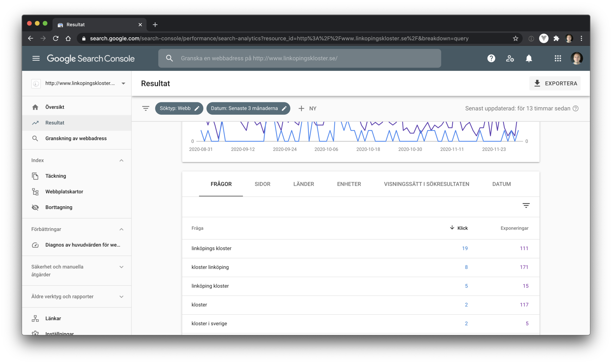Open the notifications bell
This screenshot has width=612, height=364.
[529, 58]
